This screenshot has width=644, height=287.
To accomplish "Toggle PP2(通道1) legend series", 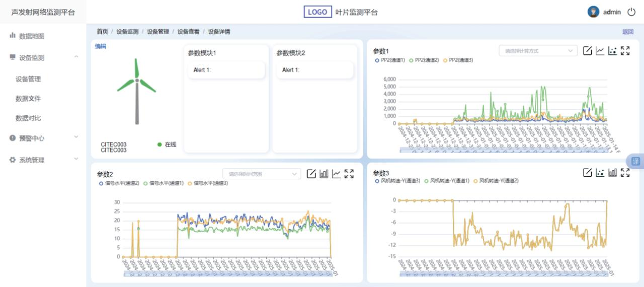I will [390, 60].
